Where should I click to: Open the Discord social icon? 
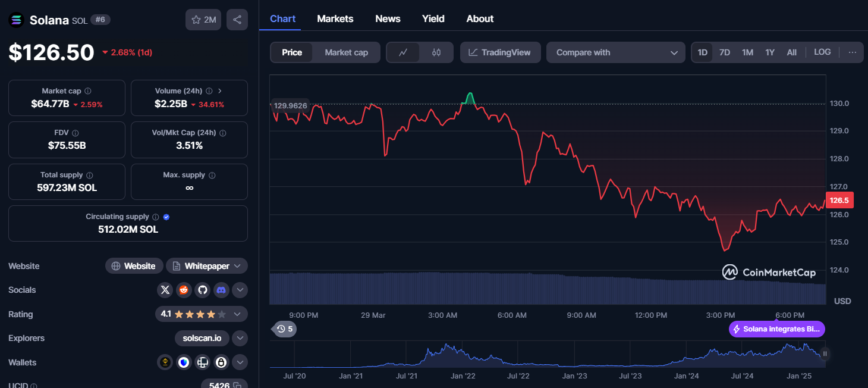(221, 290)
